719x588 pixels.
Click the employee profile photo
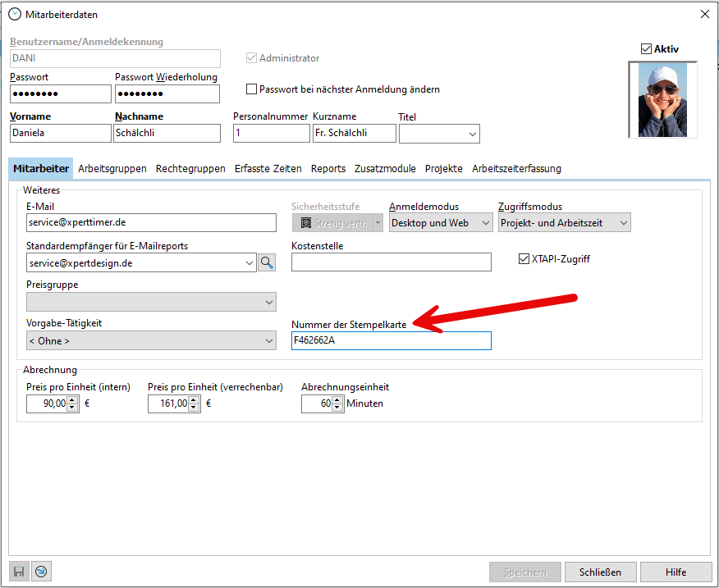tap(662, 100)
